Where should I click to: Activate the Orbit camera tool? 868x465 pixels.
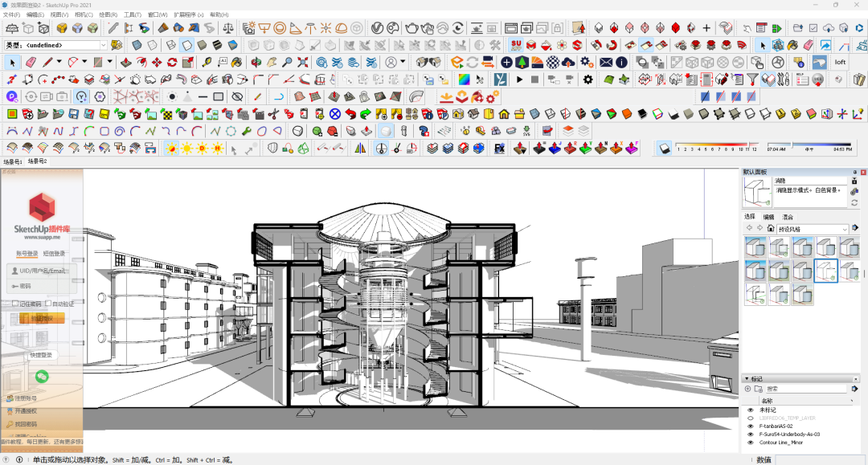[256, 63]
